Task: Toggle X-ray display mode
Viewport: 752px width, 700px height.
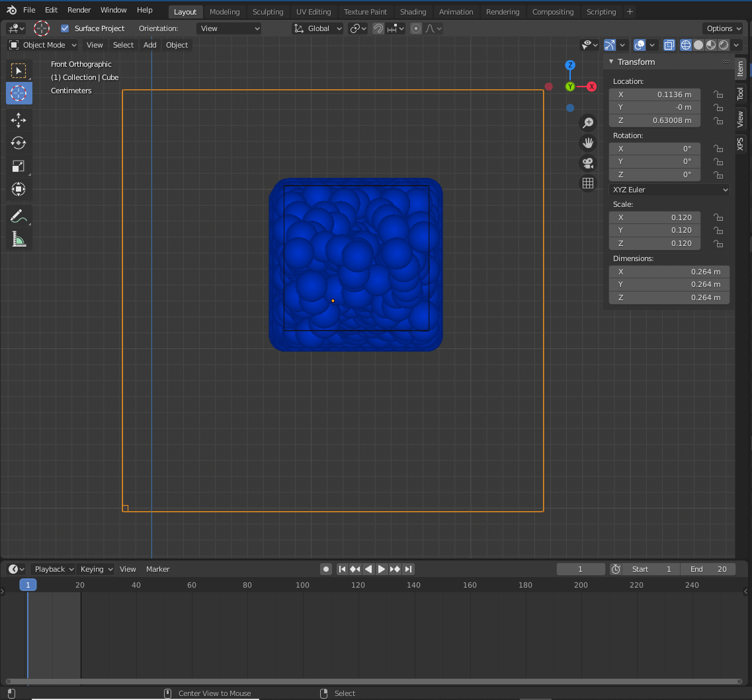Action: 669,45
